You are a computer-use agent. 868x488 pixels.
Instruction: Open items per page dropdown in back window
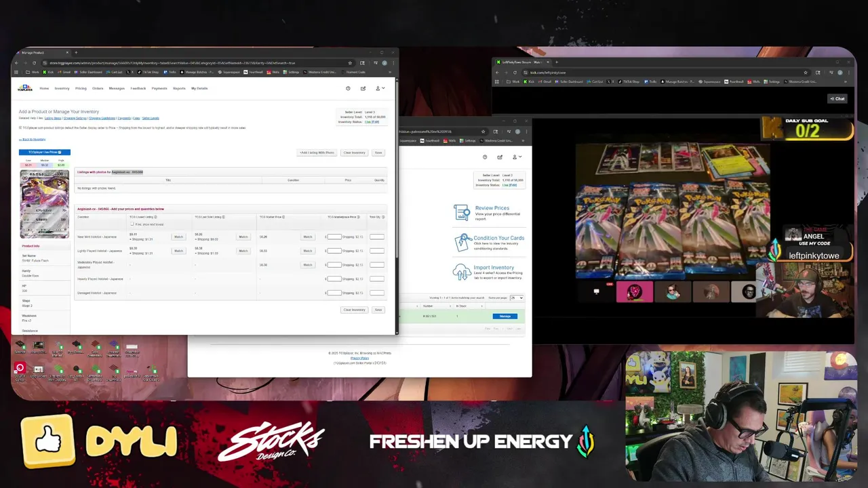point(517,298)
